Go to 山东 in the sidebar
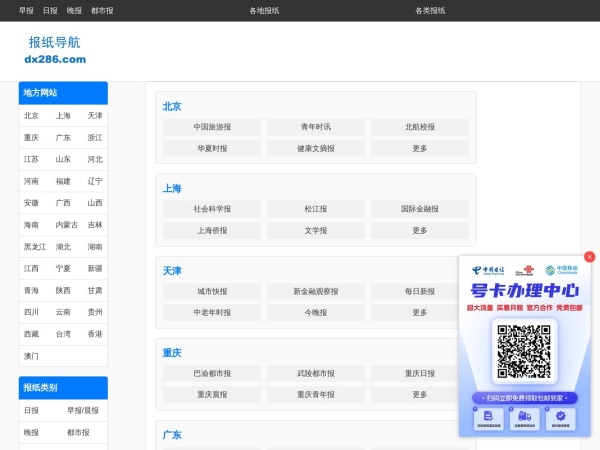The height and width of the screenshot is (450, 600). click(63, 159)
